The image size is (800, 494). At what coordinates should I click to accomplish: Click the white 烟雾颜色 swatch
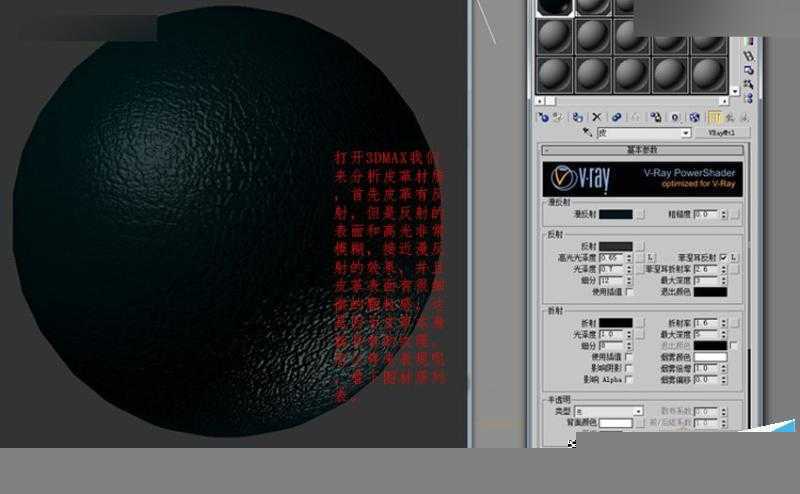coord(710,357)
